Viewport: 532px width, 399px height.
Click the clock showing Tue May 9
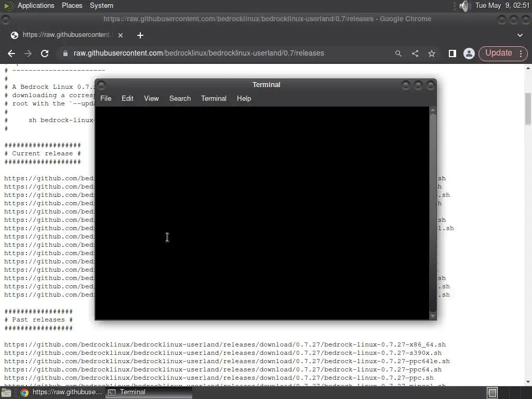tap(502, 5)
